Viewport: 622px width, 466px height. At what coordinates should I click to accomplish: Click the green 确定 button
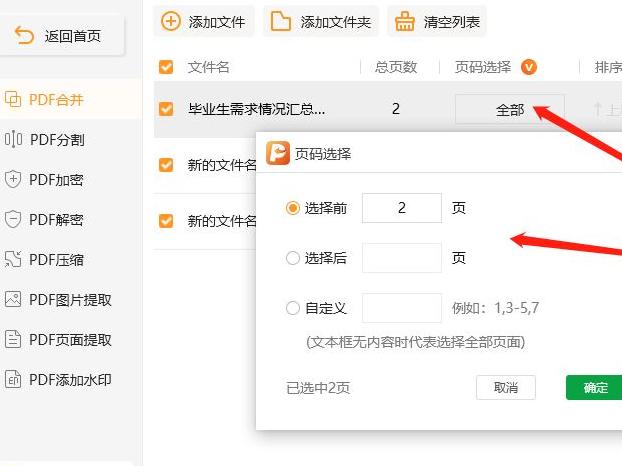point(595,387)
